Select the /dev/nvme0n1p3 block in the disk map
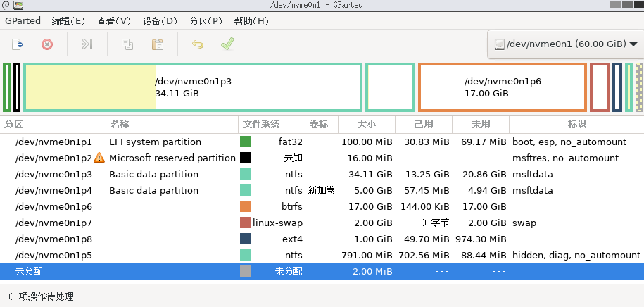The image size is (644, 307). coord(193,87)
